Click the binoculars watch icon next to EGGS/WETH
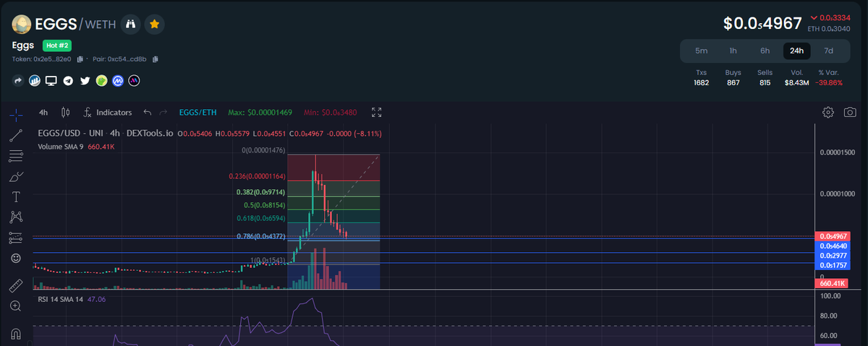The height and width of the screenshot is (346, 868). pyautogui.click(x=131, y=24)
